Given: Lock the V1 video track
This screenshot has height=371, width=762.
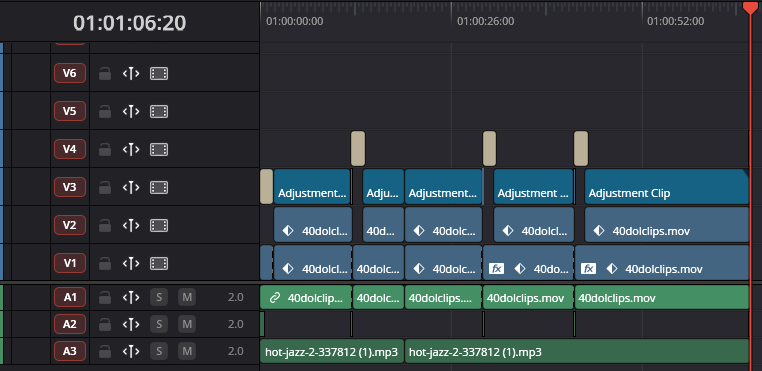Looking at the screenshot, I should point(104,264).
